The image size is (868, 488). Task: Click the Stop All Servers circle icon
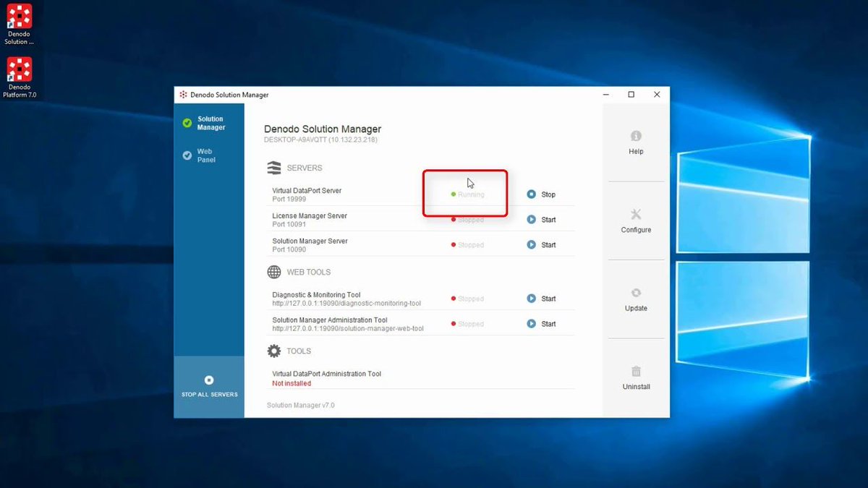[x=209, y=380]
